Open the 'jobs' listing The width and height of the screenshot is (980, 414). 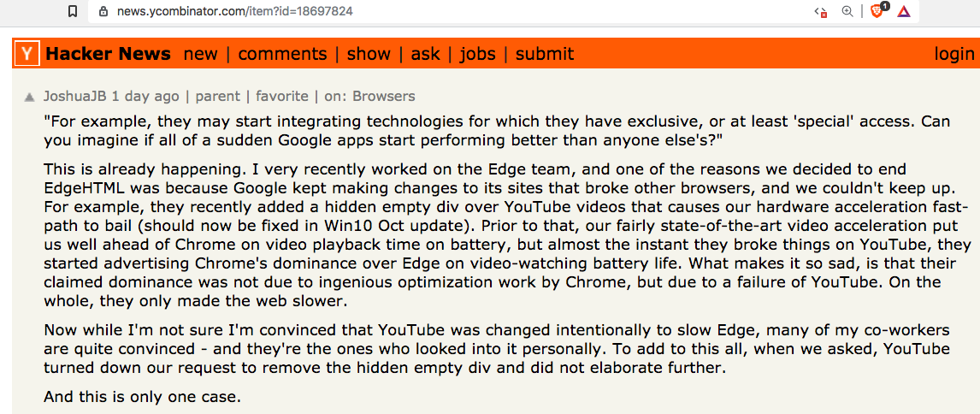[477, 54]
